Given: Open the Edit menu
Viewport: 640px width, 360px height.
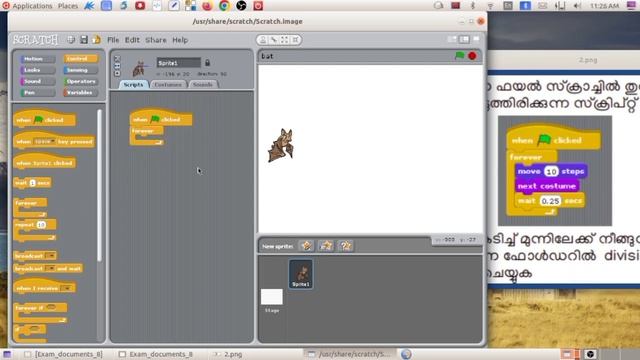Looking at the screenshot, I should click(x=132, y=40).
